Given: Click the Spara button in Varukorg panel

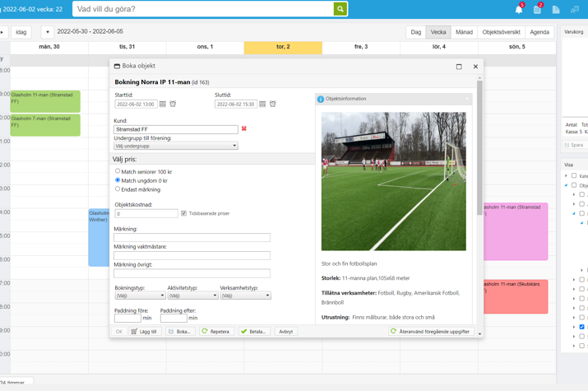Looking at the screenshot, I should (574, 145).
